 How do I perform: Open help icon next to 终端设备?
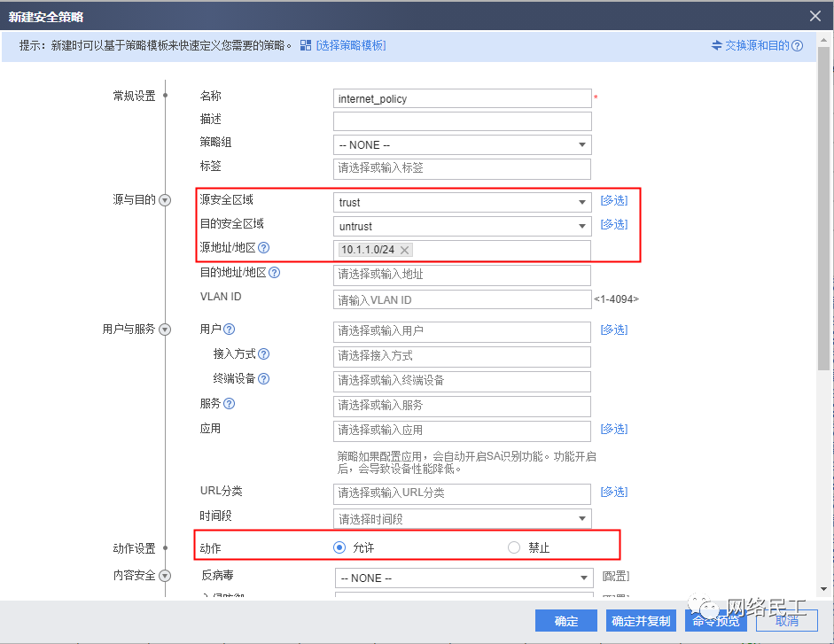[263, 378]
